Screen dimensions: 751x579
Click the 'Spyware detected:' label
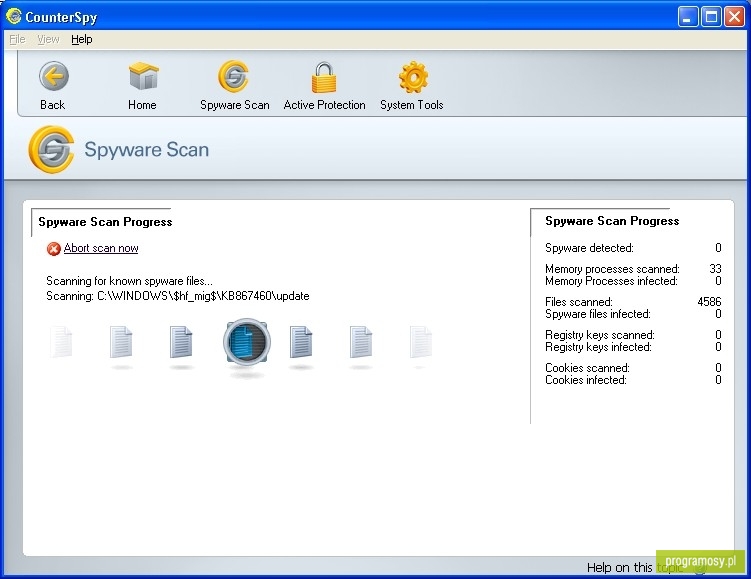[x=589, y=248]
